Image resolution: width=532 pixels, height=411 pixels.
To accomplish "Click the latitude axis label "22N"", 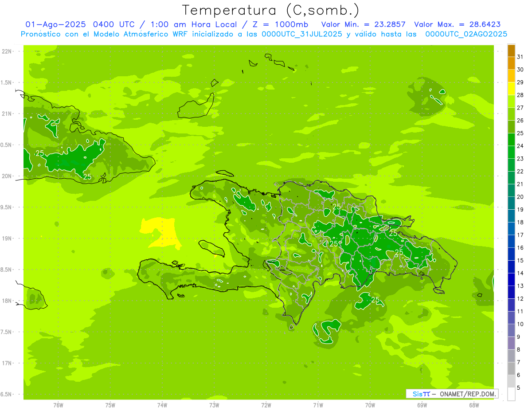I will click(x=8, y=51).
